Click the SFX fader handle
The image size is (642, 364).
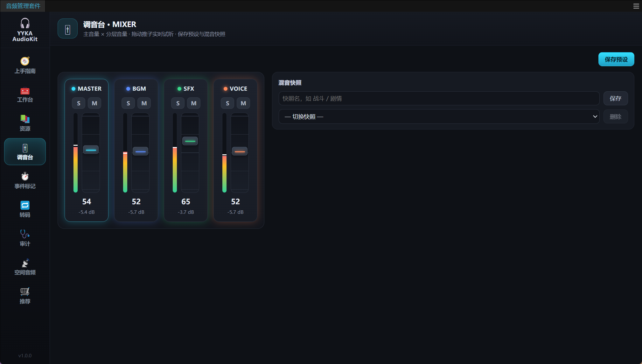(190, 141)
